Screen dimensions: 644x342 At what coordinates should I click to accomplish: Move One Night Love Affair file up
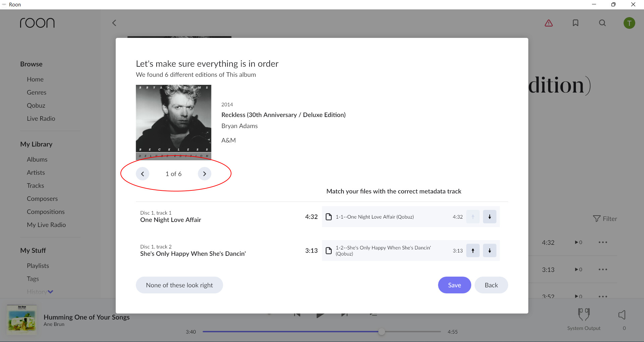click(x=473, y=217)
